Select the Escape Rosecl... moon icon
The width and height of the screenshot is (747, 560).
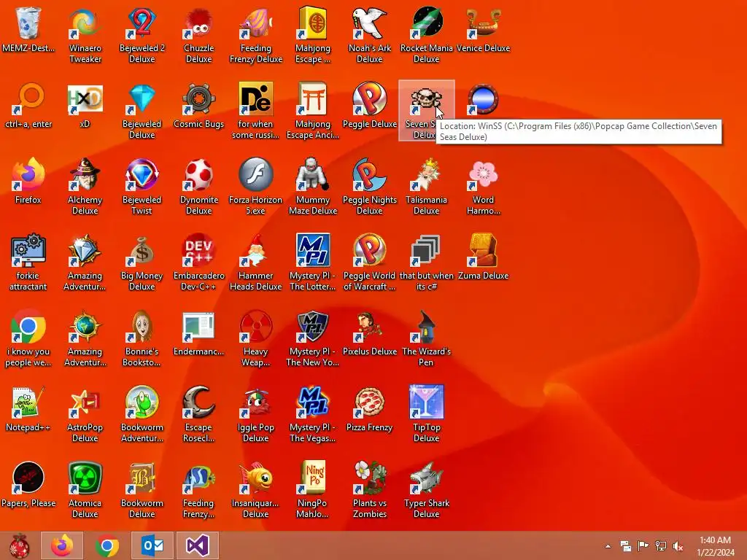coord(198,402)
